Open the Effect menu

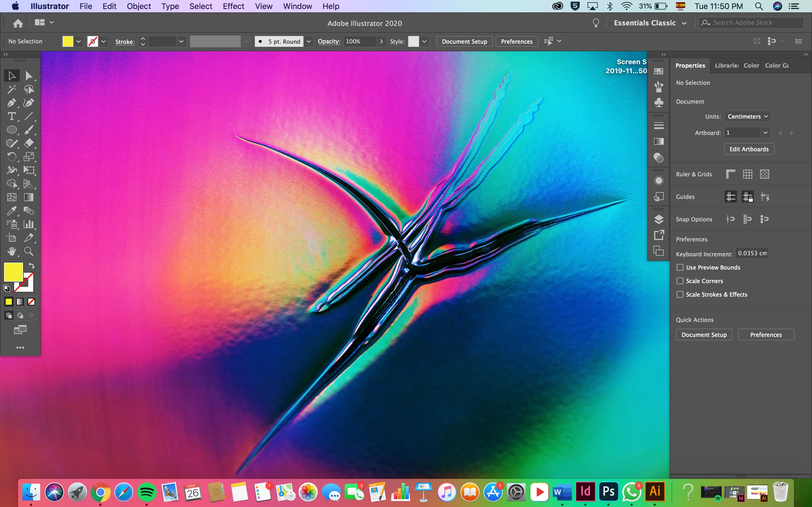(233, 6)
